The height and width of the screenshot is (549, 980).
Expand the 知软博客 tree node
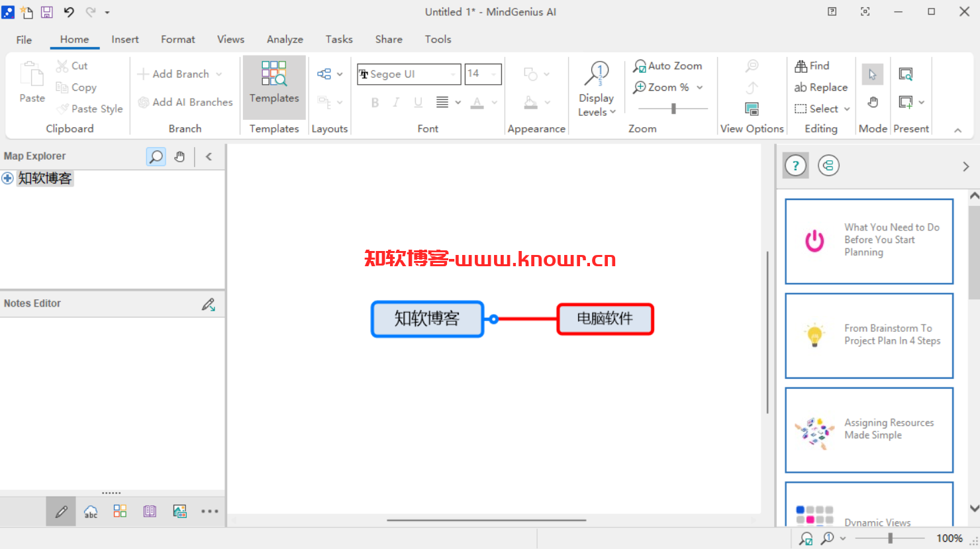coord(7,178)
